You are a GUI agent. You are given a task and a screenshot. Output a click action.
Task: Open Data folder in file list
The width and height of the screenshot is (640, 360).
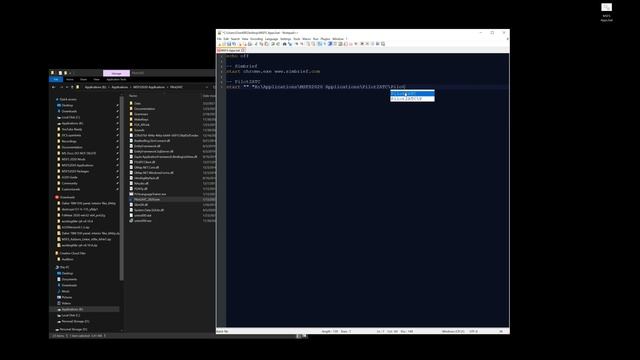(x=138, y=103)
